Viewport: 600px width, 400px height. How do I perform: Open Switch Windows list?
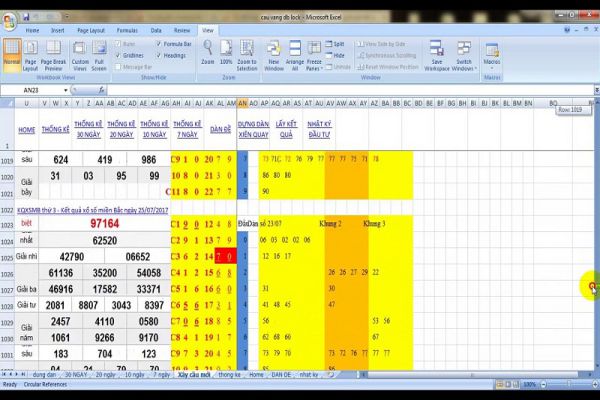click(464, 56)
